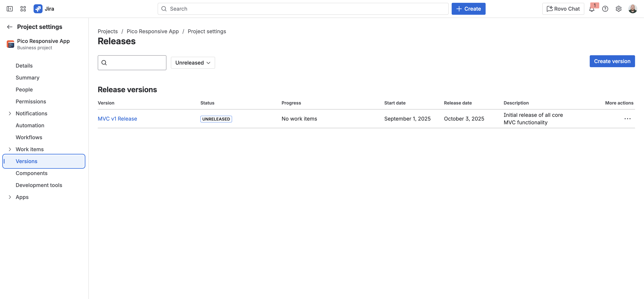Viewport: 644px width, 299px height.
Task: Open the user profile avatar
Action: point(632,9)
